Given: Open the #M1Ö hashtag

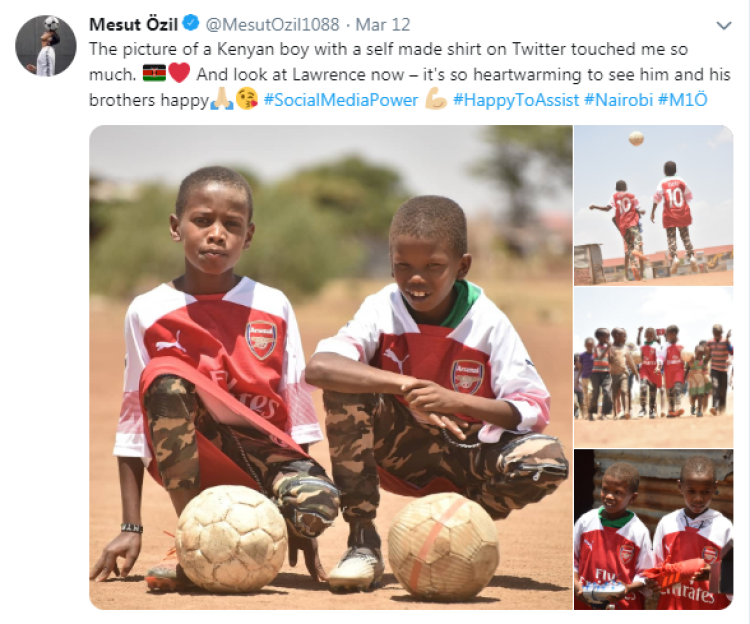Looking at the screenshot, I should 683,100.
